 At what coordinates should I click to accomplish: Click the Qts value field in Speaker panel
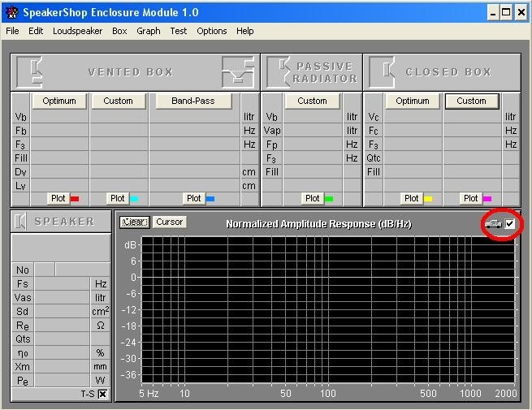coord(62,339)
